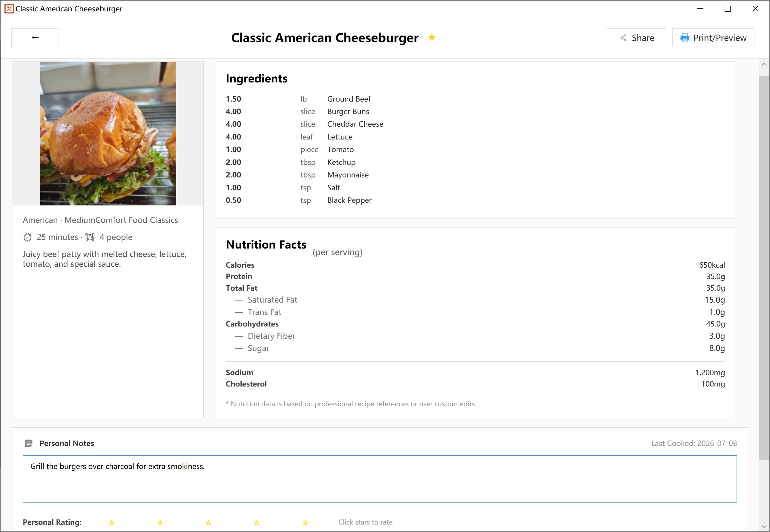Click the Sodium value 1,200mg
770x532 pixels.
coord(710,372)
